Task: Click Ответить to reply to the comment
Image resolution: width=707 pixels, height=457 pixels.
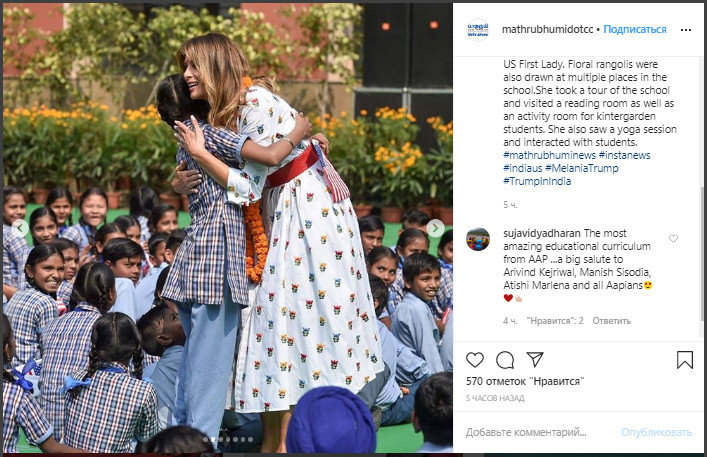Action: click(611, 321)
